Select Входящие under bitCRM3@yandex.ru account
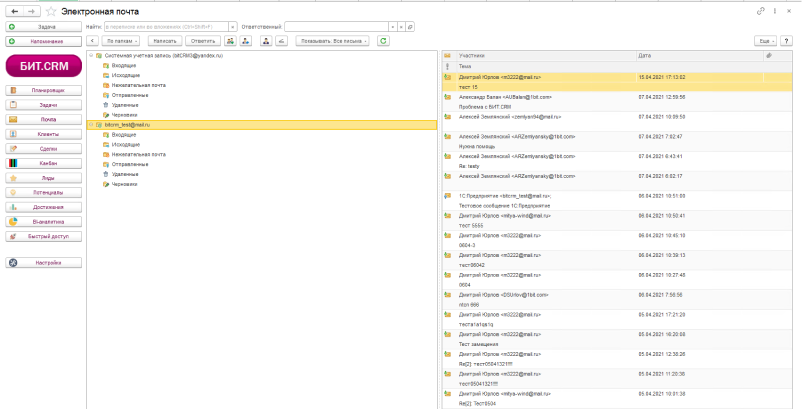The height and width of the screenshot is (409, 802). pyautogui.click(x=123, y=65)
